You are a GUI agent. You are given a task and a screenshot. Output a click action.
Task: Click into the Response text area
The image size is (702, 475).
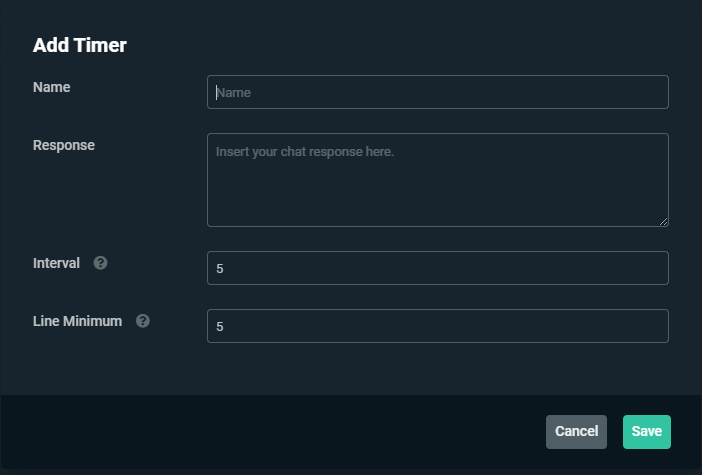pyautogui.click(x=437, y=180)
